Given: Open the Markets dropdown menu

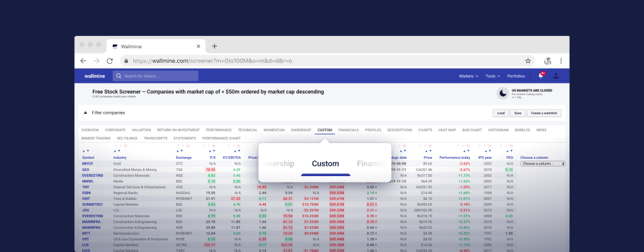Looking at the screenshot, I should (469, 76).
